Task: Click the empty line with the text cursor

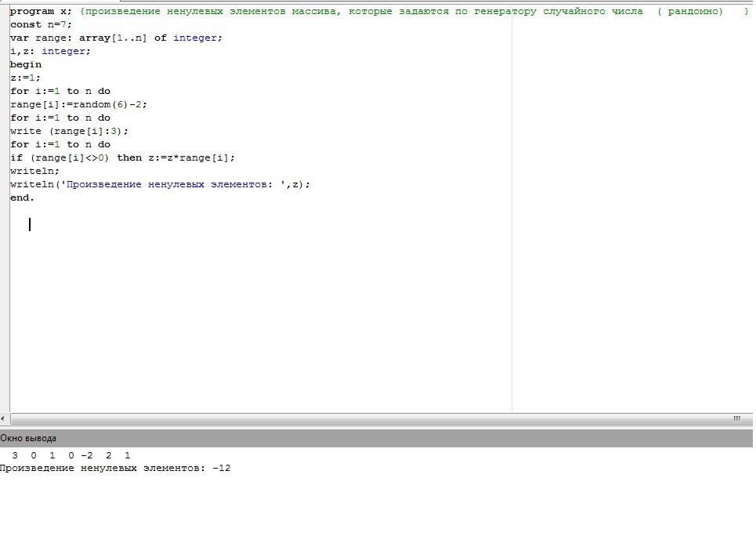Action: (x=30, y=225)
